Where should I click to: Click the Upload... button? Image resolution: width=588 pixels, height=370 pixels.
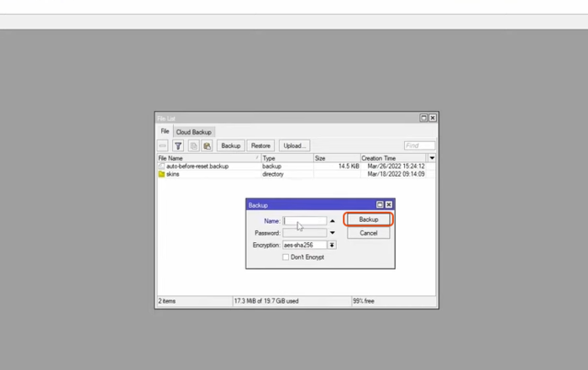294,145
